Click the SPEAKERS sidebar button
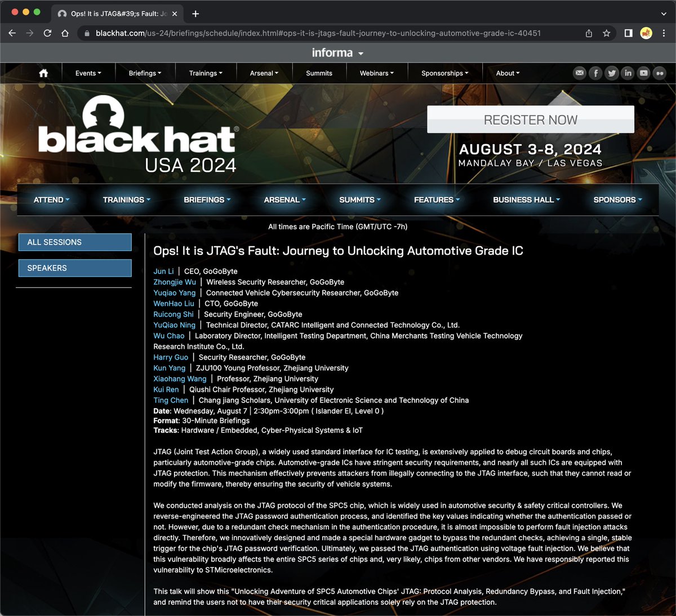 pyautogui.click(x=74, y=268)
